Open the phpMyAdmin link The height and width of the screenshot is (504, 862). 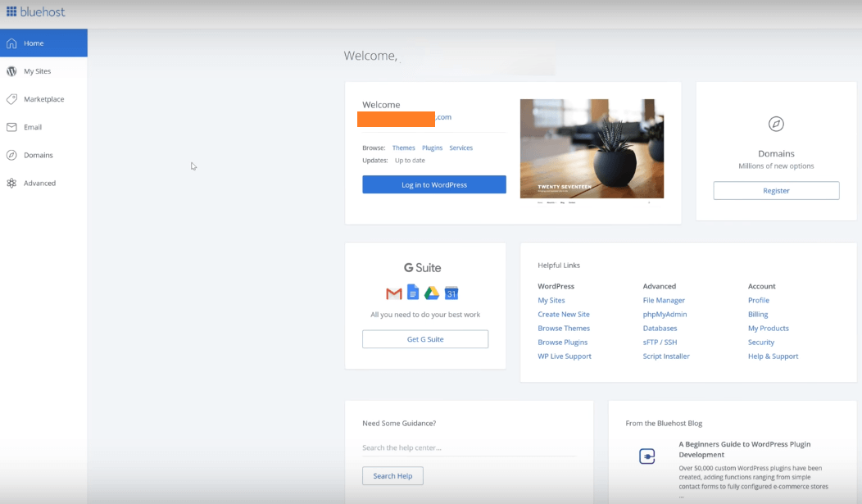tap(665, 315)
